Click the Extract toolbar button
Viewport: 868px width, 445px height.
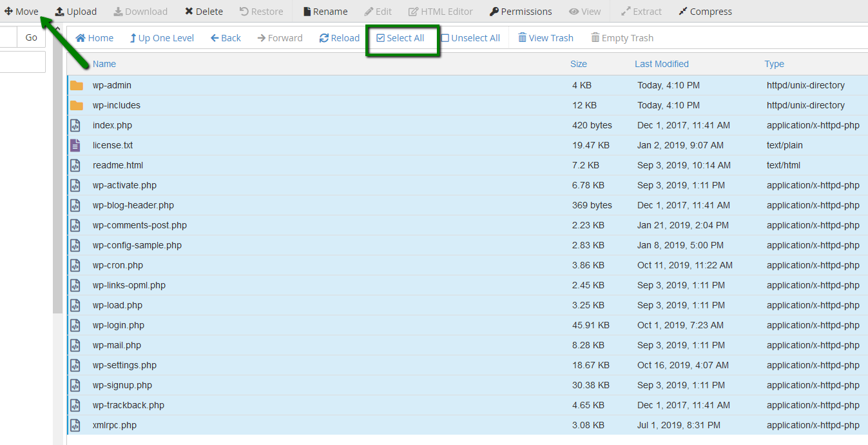tap(641, 12)
